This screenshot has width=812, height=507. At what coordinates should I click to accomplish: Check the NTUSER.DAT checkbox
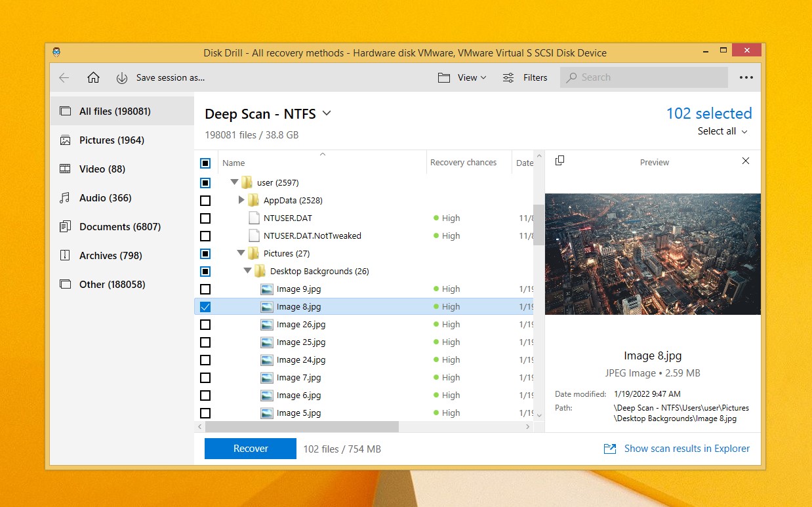[x=205, y=218]
